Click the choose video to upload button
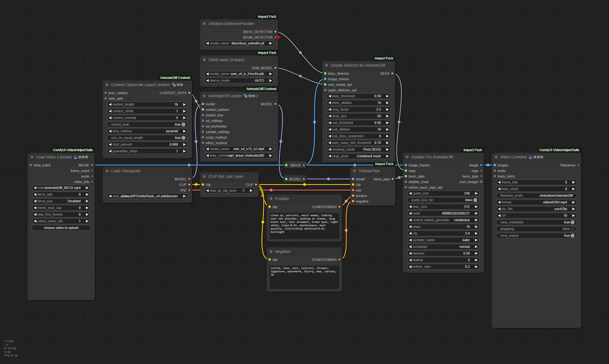Screen dimensions: 609x364 point(61,228)
